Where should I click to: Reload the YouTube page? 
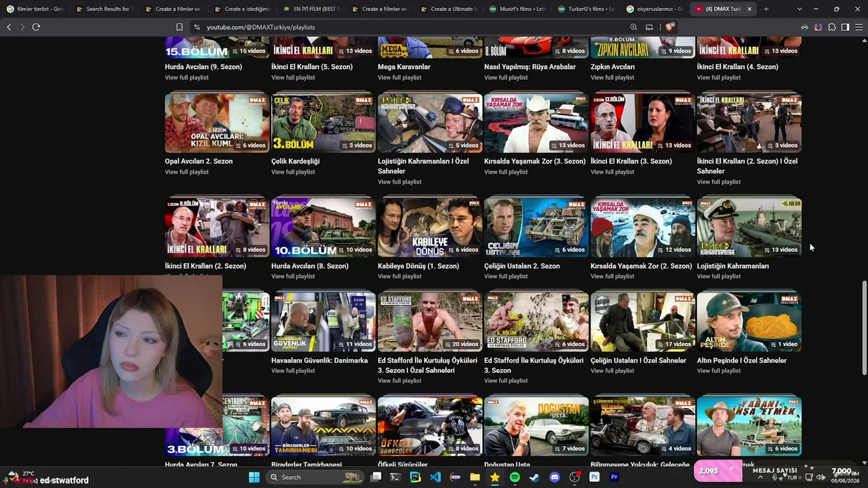point(36,27)
